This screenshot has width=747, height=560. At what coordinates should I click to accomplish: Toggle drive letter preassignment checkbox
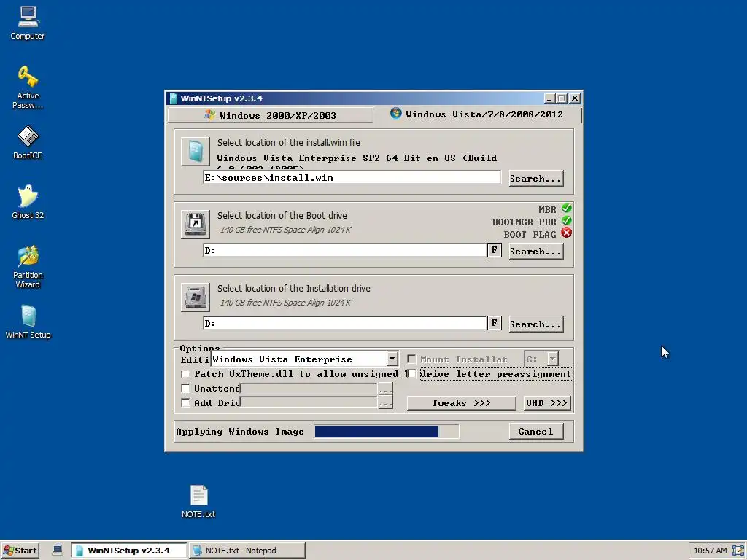point(411,374)
